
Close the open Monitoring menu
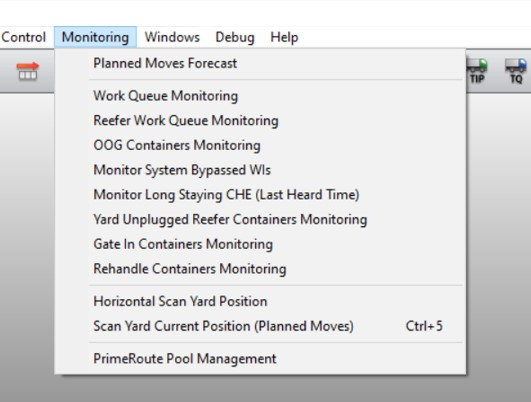click(95, 37)
